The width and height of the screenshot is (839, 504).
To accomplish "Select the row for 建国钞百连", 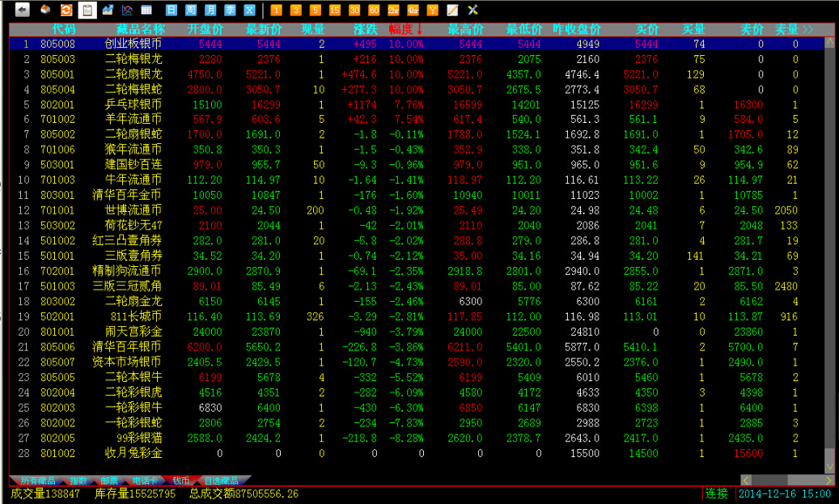I will tap(417, 164).
